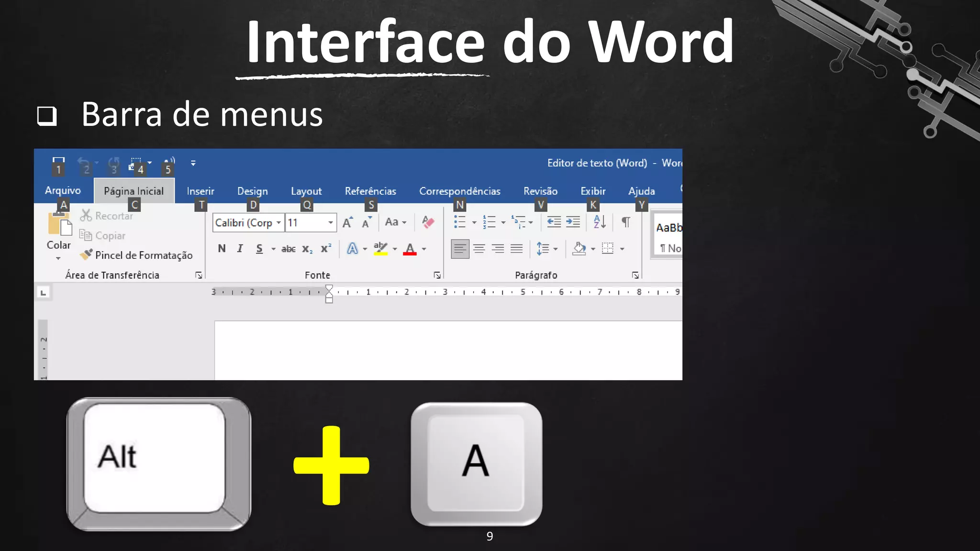980x551 pixels.
Task: Open highlight color dropdown arrow
Action: [x=395, y=249]
